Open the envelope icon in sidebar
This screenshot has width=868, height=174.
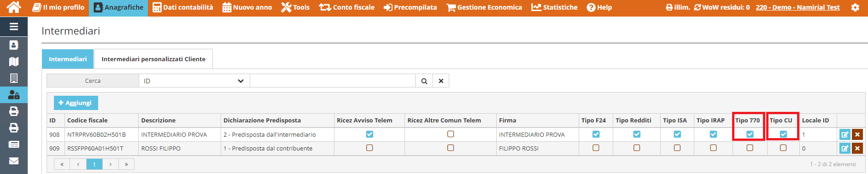click(x=14, y=161)
